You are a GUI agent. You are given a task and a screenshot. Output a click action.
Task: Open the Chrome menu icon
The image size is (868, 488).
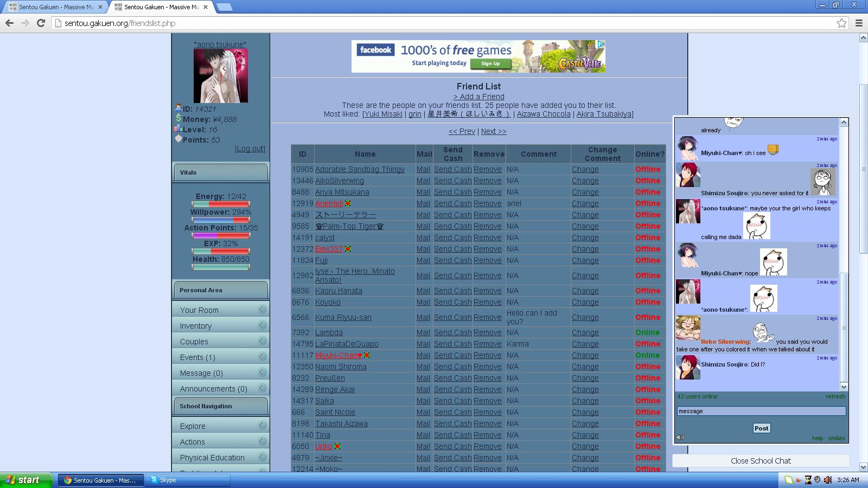pyautogui.click(x=859, y=23)
